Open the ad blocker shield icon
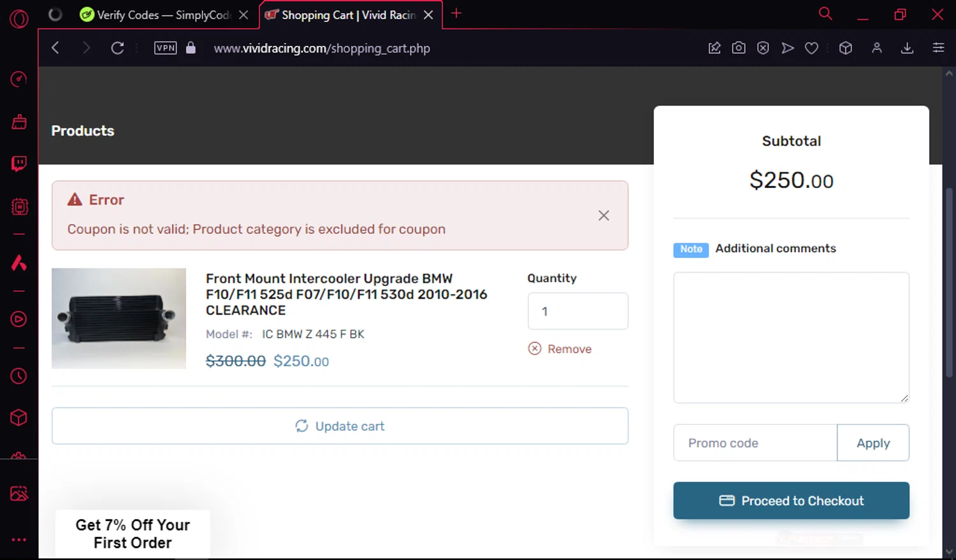 [x=763, y=48]
